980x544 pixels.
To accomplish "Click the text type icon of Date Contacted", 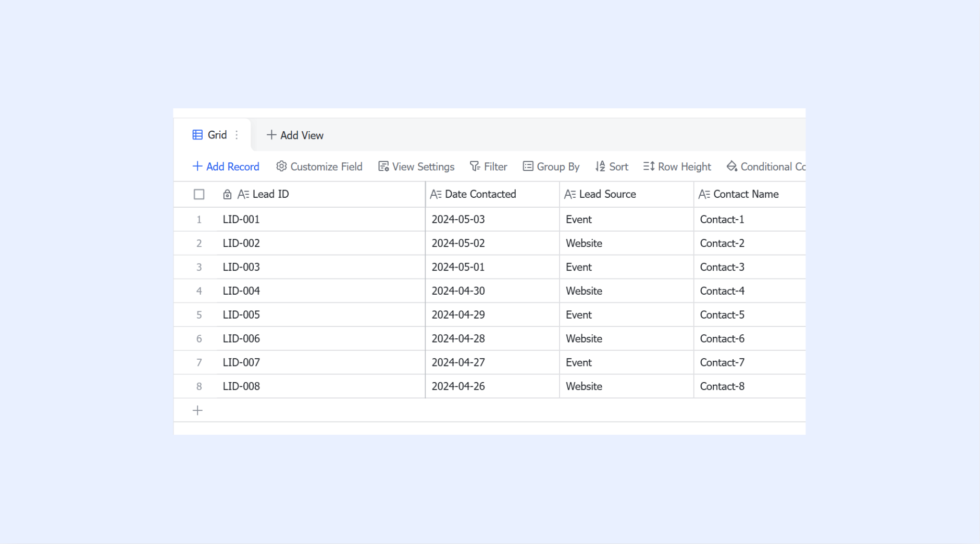I will [x=436, y=194].
